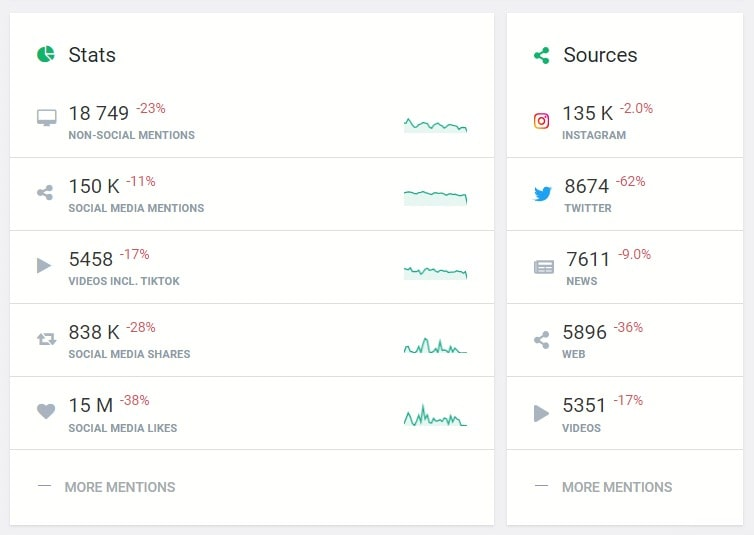Click the Web share icon in Sources
This screenshot has width=754, height=535.
[542, 340]
